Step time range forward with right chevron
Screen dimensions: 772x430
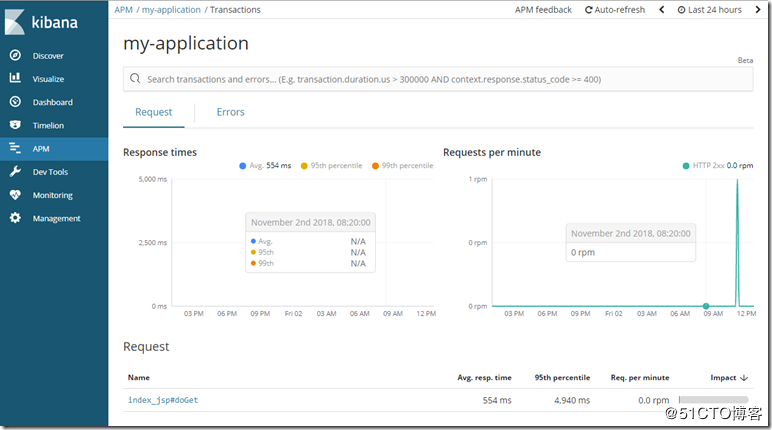point(758,9)
